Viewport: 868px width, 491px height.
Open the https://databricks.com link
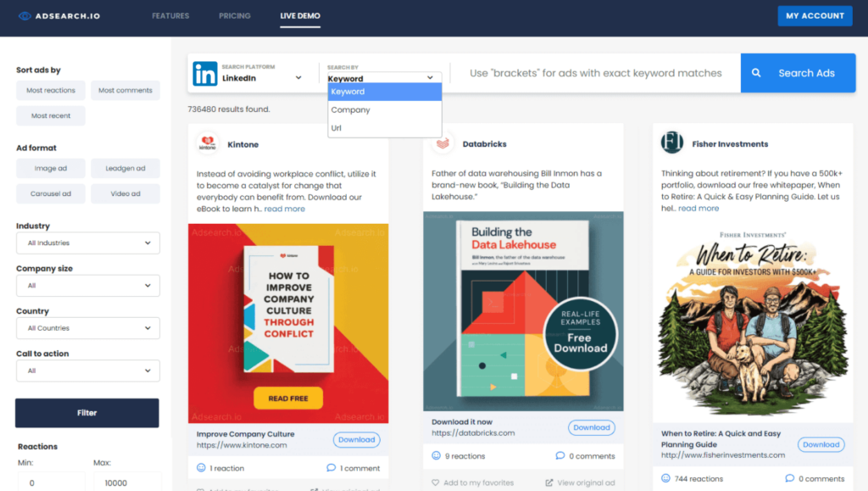473,432
